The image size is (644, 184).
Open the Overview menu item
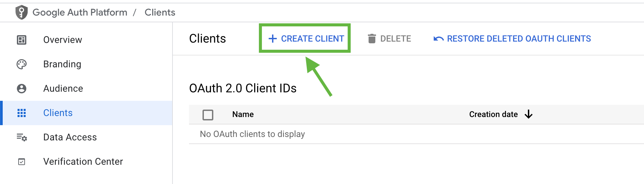[x=86, y=40]
